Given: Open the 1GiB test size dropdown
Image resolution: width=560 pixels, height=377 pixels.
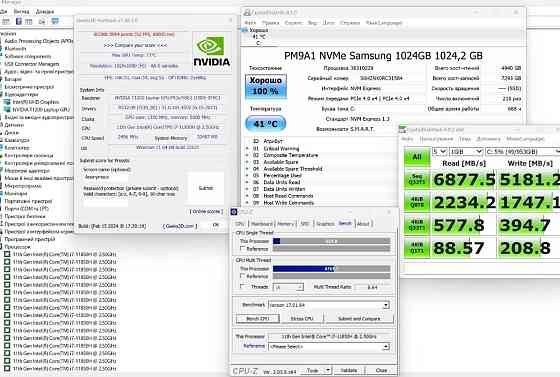Looking at the screenshot, I should 466,152.
